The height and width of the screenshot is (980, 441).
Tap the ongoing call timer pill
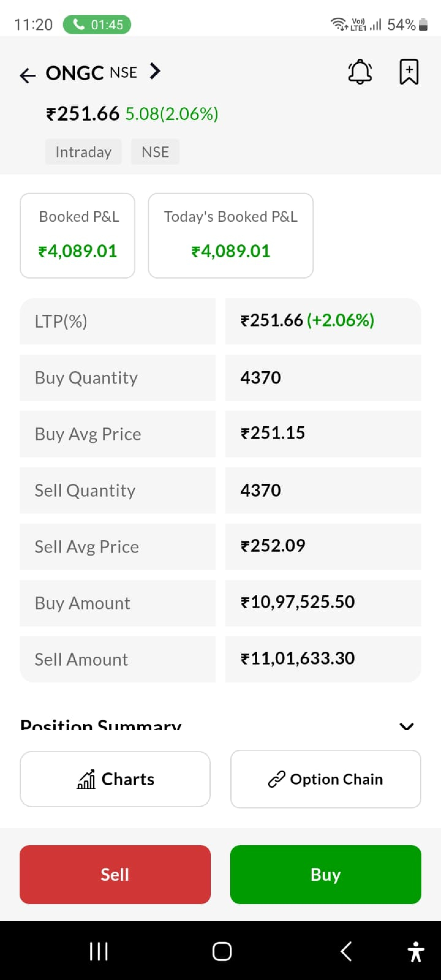pyautogui.click(x=97, y=25)
